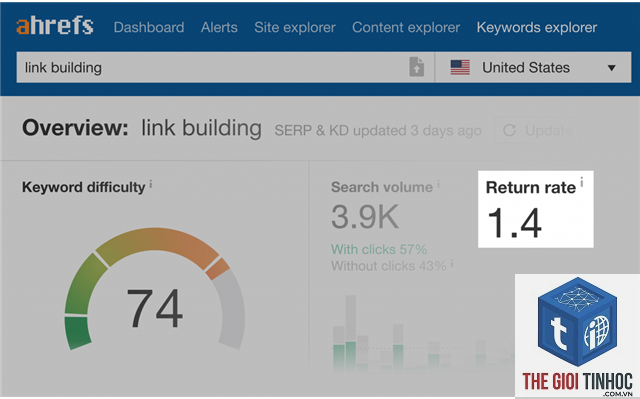The height and width of the screenshot is (399, 640).
Task: Click SERP & KD updated 3 days ago
Action: 378,131
